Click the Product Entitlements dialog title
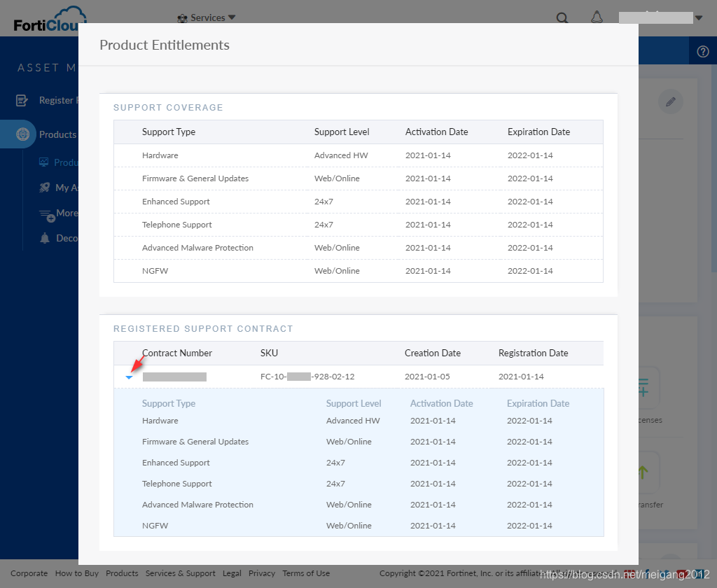This screenshot has height=588, width=717. pos(165,45)
